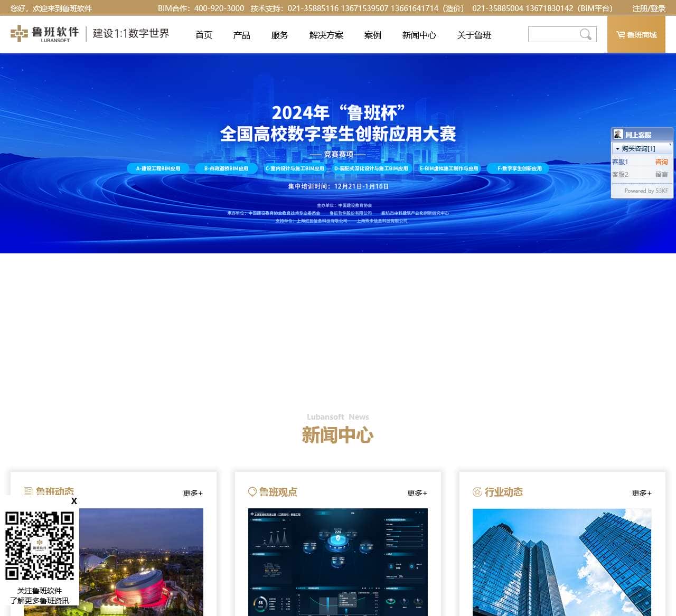Click the 客服2 entry
Screen dimensions: 676x616
620,174
